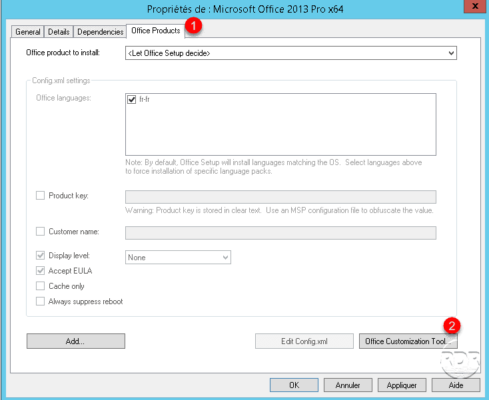Select the Dependencies tab
Image resolution: width=489 pixels, height=400 pixels.
(100, 32)
